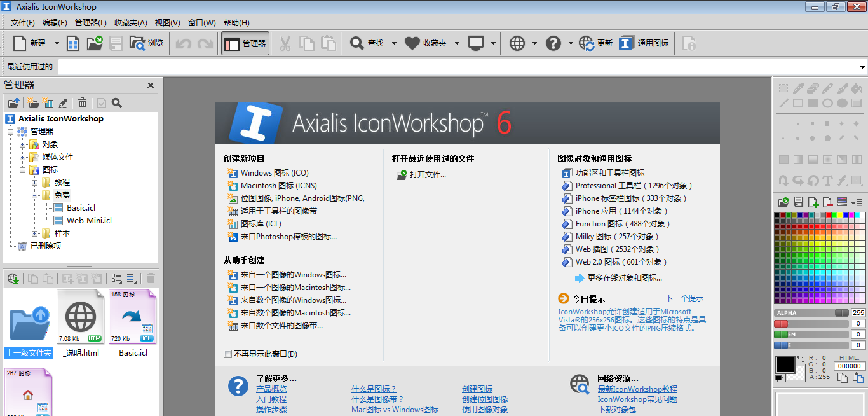
Task: Open the 最近使用过的 combo box dropdown arrow
Action: point(862,67)
